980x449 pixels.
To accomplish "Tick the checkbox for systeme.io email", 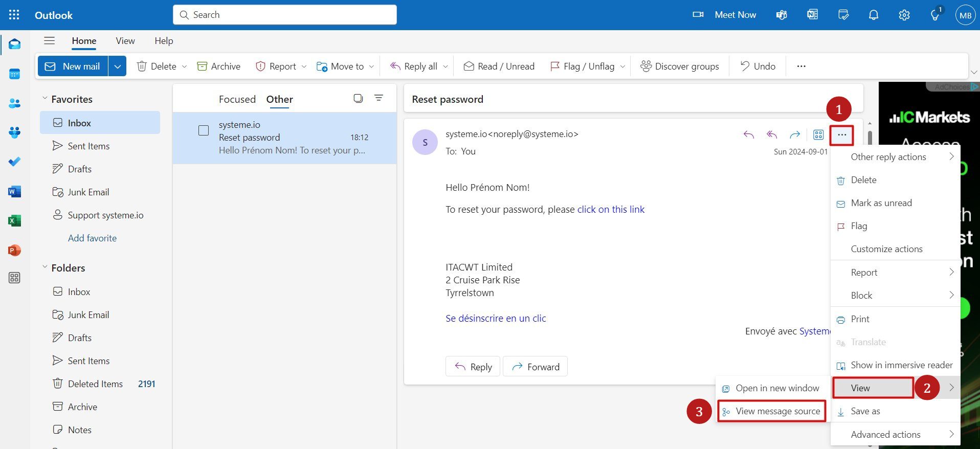I will (x=204, y=130).
